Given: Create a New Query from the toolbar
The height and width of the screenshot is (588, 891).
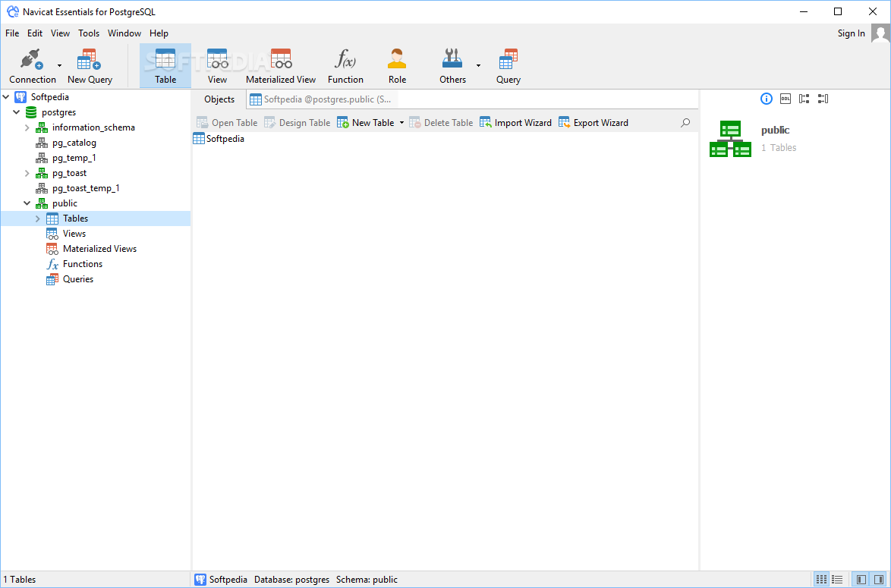Looking at the screenshot, I should (x=90, y=67).
